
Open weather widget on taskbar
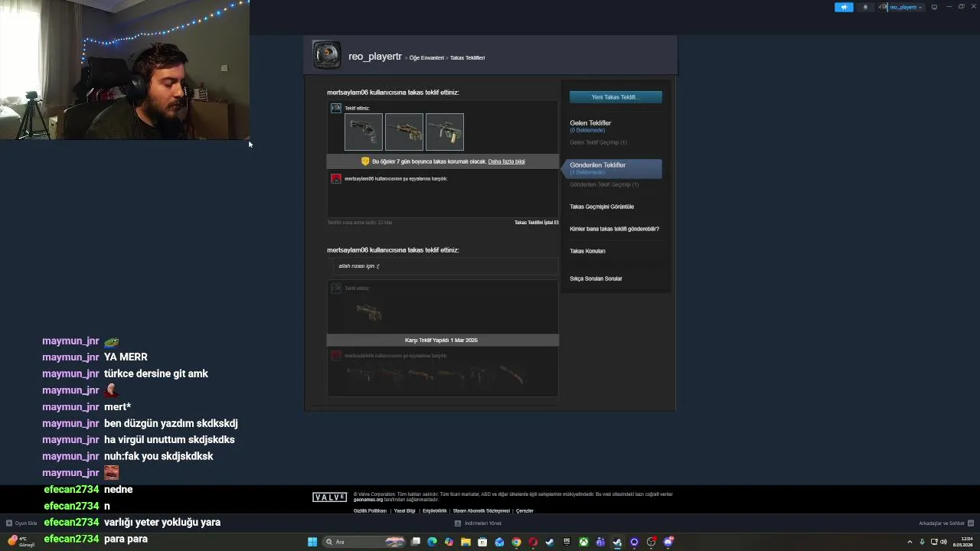(x=20, y=542)
